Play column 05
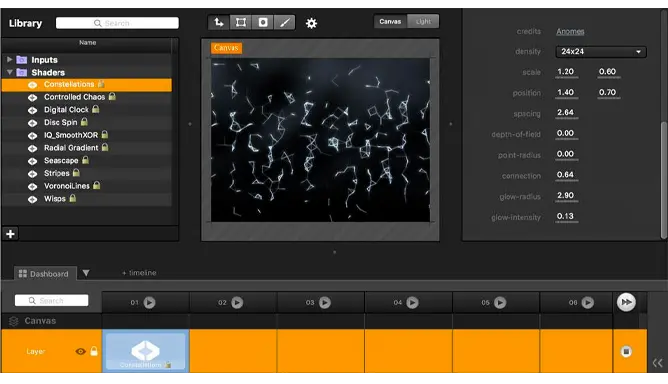The width and height of the screenshot is (668, 384). [x=500, y=303]
